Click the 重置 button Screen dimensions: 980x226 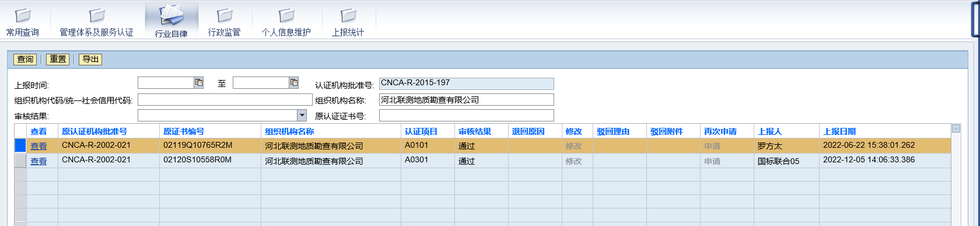(58, 59)
